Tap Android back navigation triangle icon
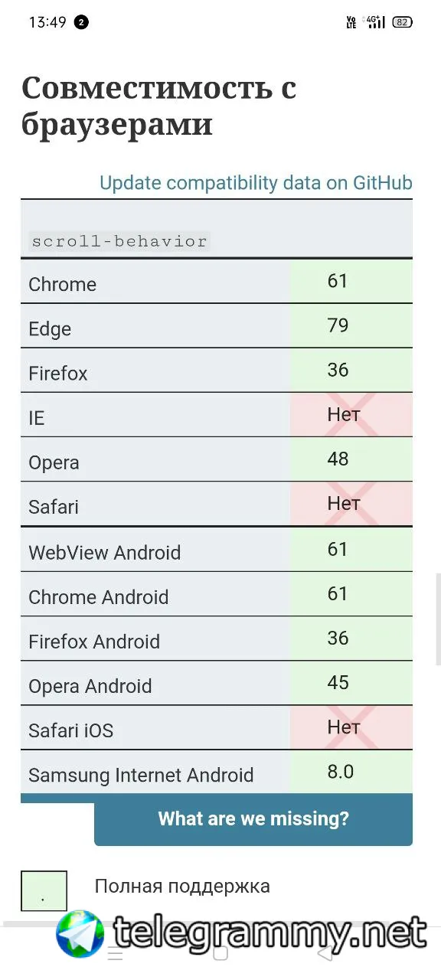Viewport: 441px width, 980px height. [x=325, y=953]
